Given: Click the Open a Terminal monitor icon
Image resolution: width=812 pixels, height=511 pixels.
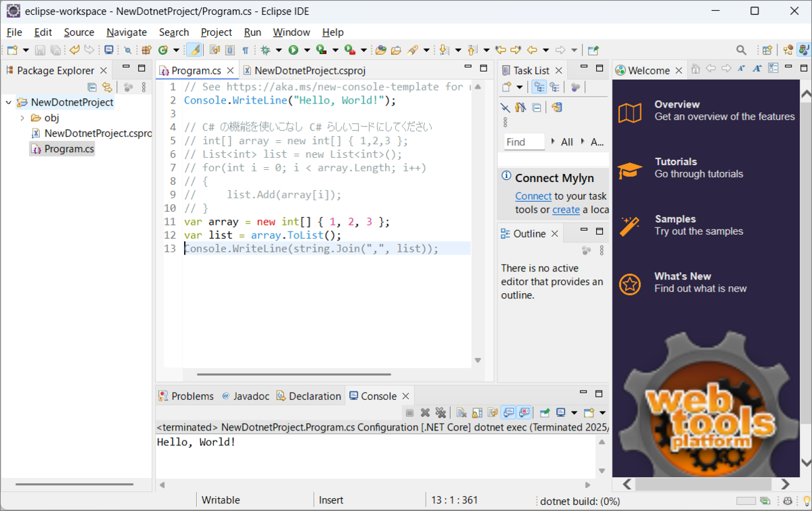Looking at the screenshot, I should [x=108, y=50].
